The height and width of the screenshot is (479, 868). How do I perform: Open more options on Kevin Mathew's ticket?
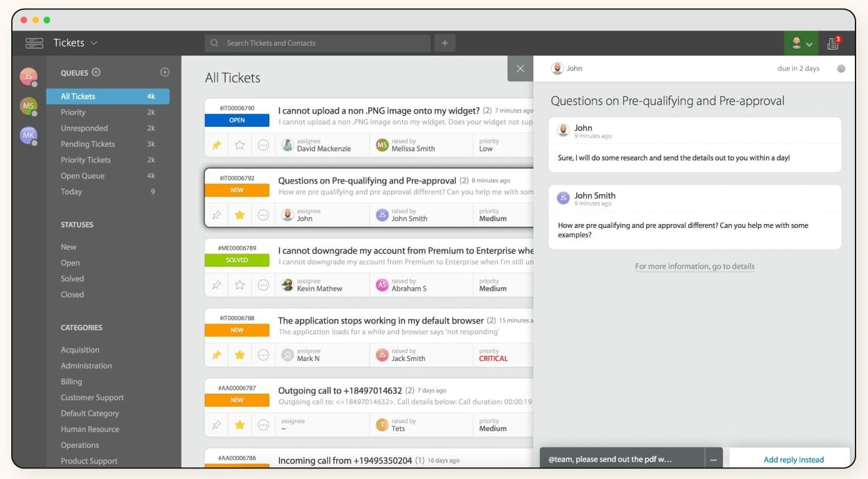(263, 284)
